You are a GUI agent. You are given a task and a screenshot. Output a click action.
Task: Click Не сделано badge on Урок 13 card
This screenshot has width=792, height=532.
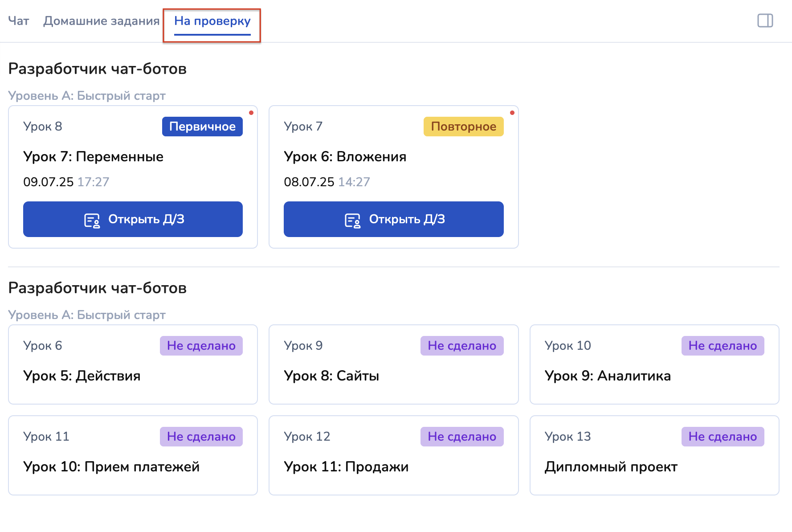pos(723,437)
